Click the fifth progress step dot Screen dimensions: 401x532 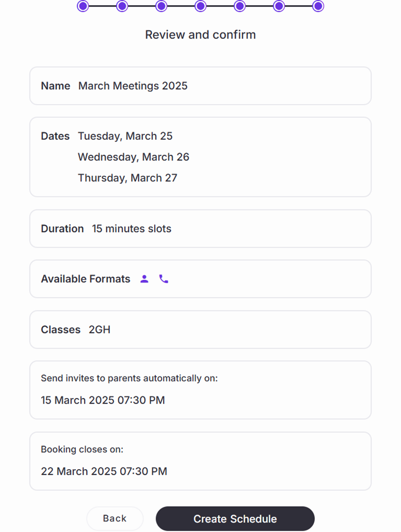click(239, 6)
